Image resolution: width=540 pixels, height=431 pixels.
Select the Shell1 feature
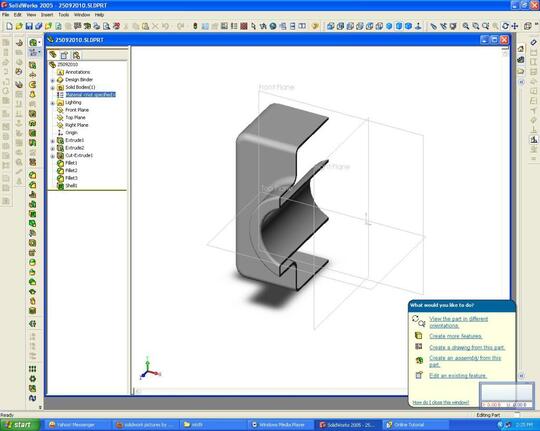[x=71, y=186]
